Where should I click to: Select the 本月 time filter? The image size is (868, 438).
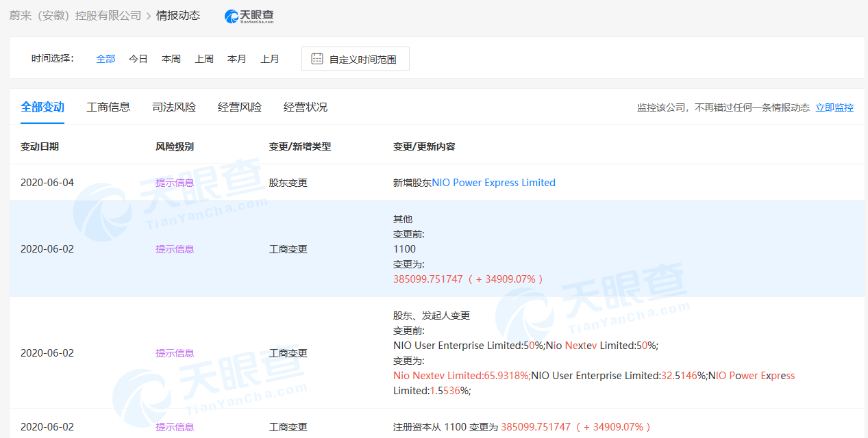click(237, 59)
